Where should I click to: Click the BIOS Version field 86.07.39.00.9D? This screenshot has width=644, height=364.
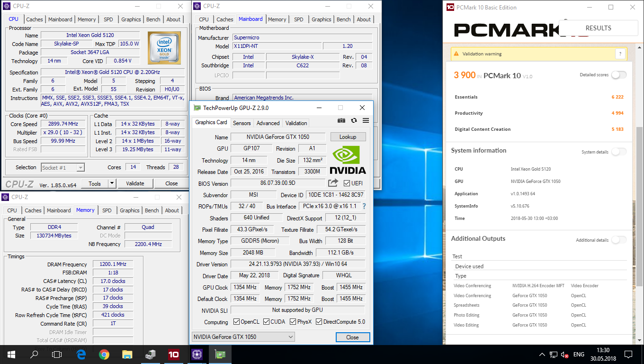tap(278, 183)
